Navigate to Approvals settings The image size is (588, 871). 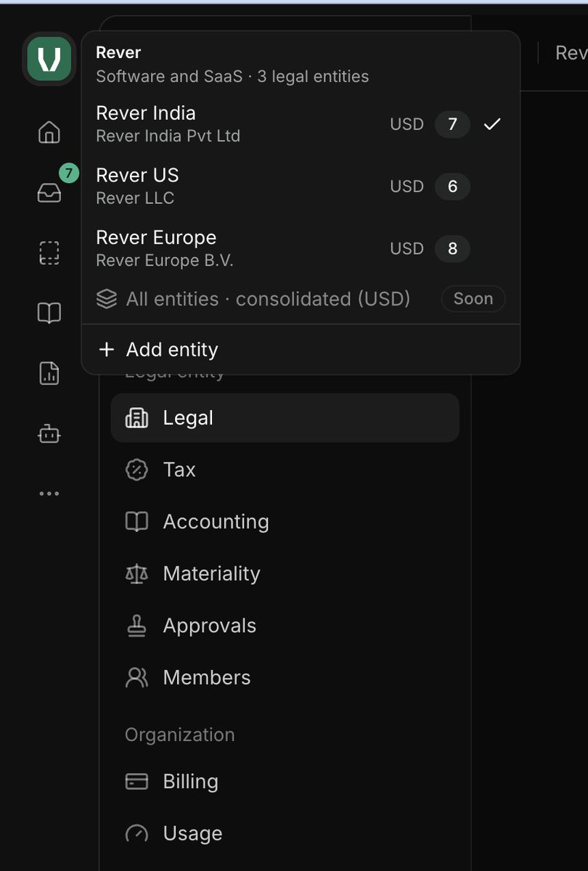pos(285,626)
